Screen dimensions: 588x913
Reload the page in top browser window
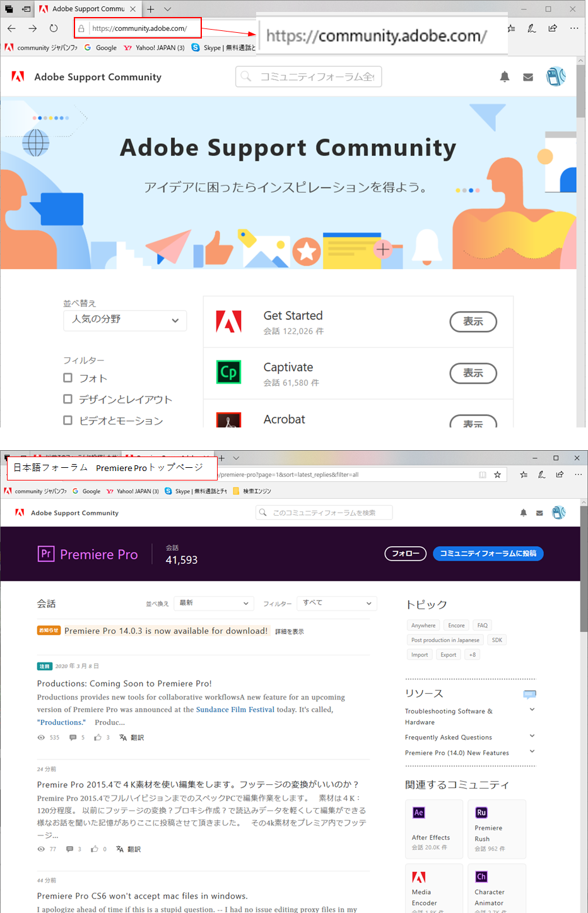(x=54, y=28)
